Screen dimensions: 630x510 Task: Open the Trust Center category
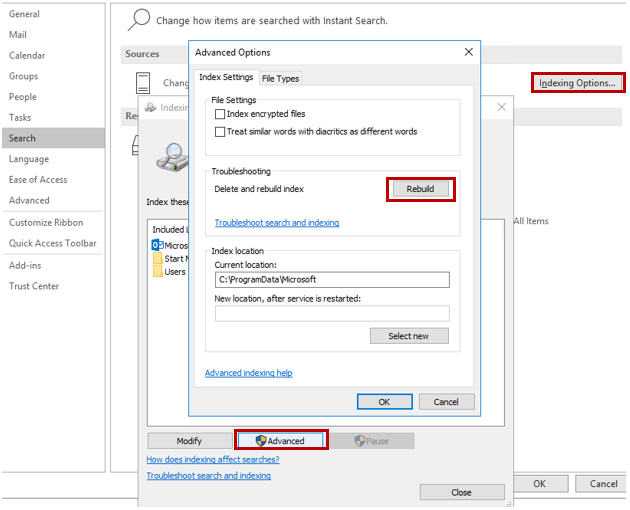pyautogui.click(x=53, y=286)
